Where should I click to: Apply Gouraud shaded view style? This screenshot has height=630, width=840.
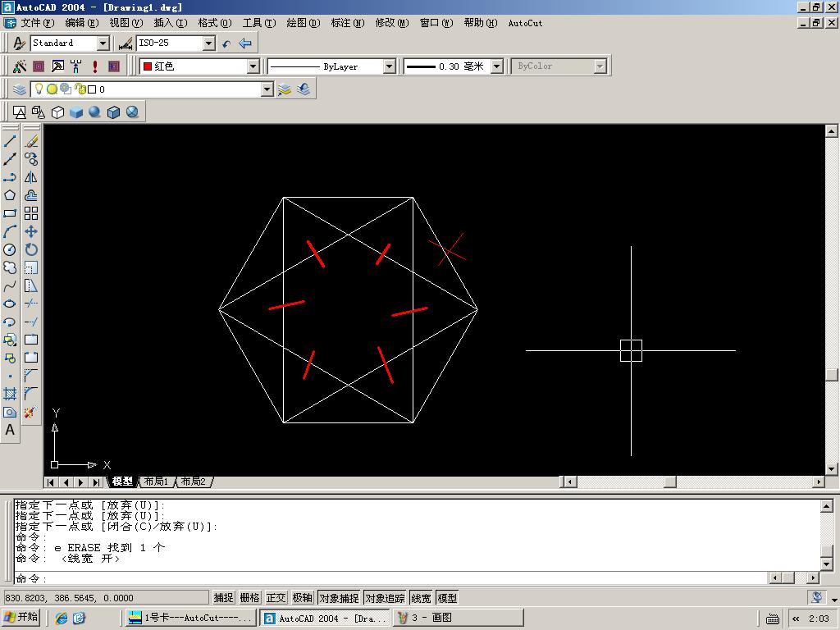[95, 112]
